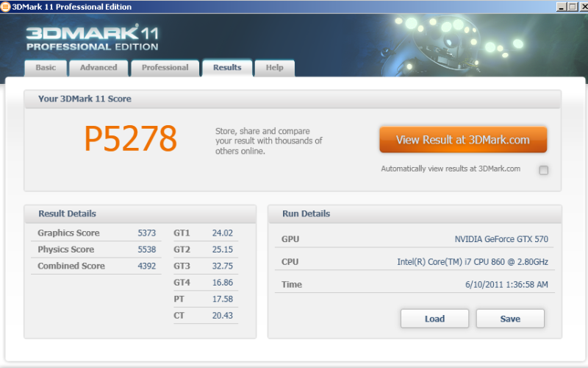Screen dimensions: 588x368
Task: Minimize the 3DMark 11 window
Action: pos(562,7)
